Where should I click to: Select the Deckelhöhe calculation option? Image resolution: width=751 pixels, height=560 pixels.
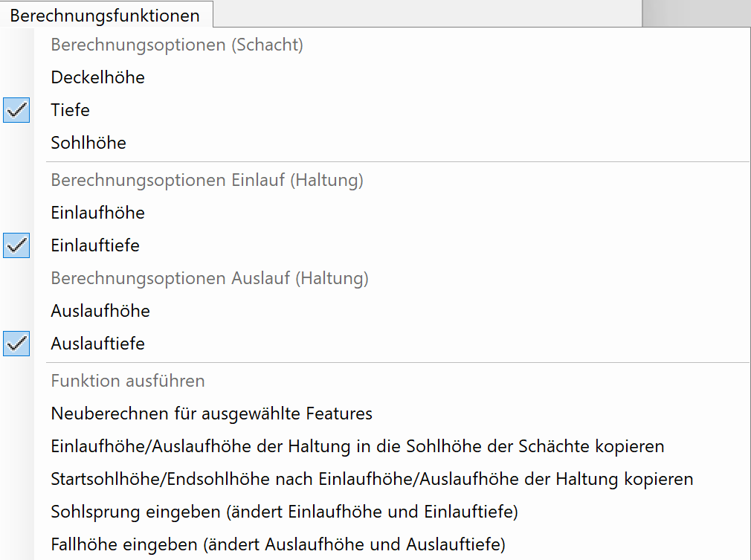coord(97,77)
